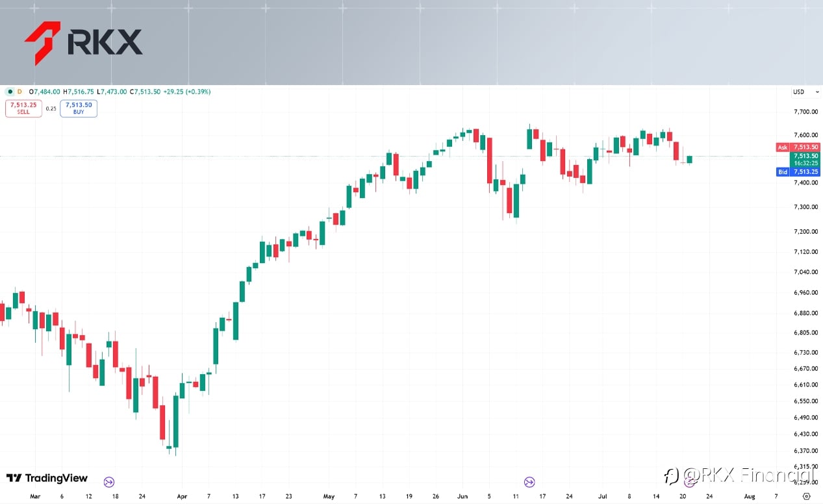The width and height of the screenshot is (823, 504).
Task: Click the change value +29.25 (+0.39%)
Action: pyautogui.click(x=187, y=92)
